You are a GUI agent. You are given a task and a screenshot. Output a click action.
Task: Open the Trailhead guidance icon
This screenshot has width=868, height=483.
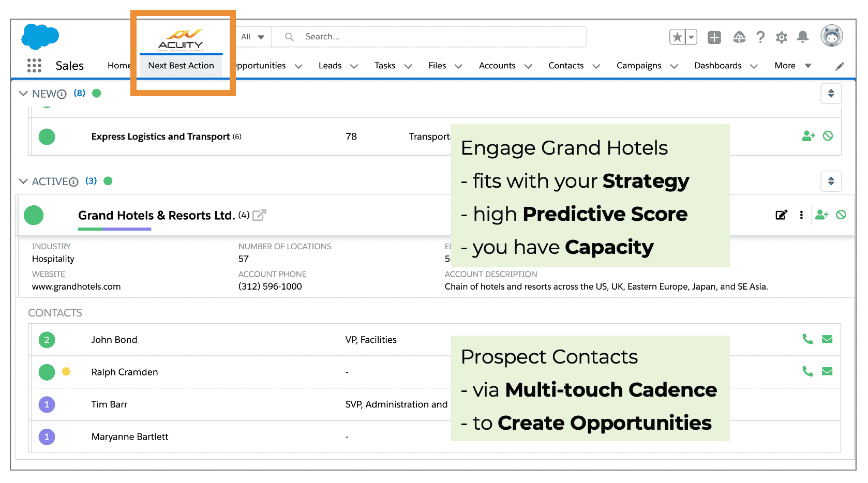739,37
